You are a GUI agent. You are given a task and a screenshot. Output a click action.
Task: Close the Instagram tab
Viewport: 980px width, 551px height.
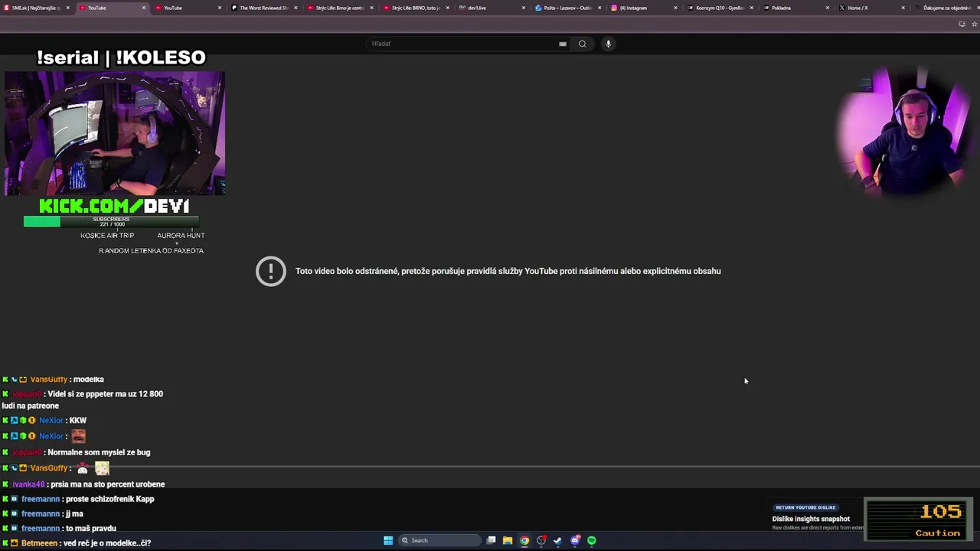click(675, 8)
